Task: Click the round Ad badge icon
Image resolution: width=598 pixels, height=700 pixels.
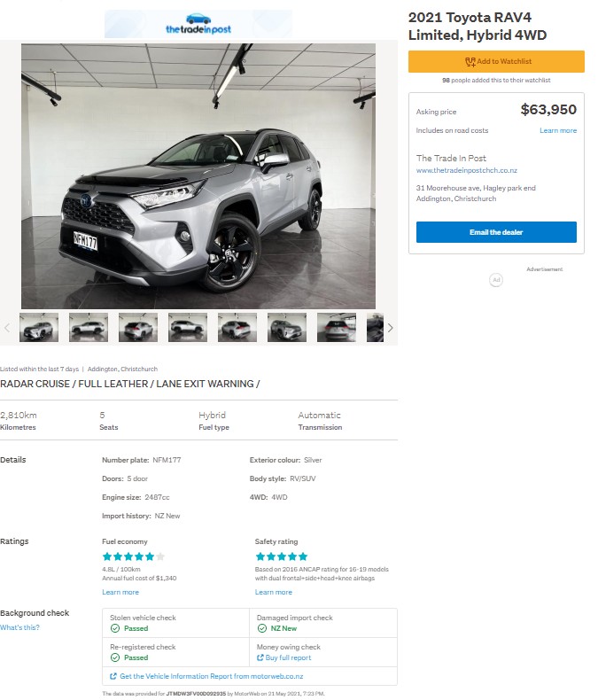Action: 496,280
